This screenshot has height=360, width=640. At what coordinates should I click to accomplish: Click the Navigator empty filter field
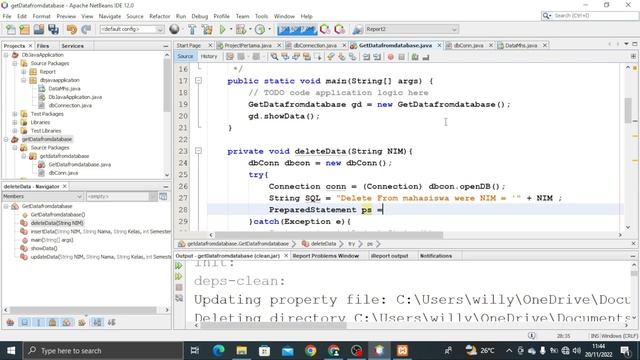point(117,196)
